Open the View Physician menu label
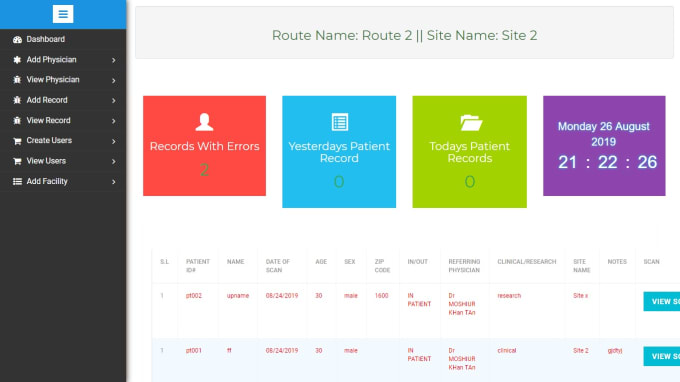680x382 pixels. coord(53,80)
